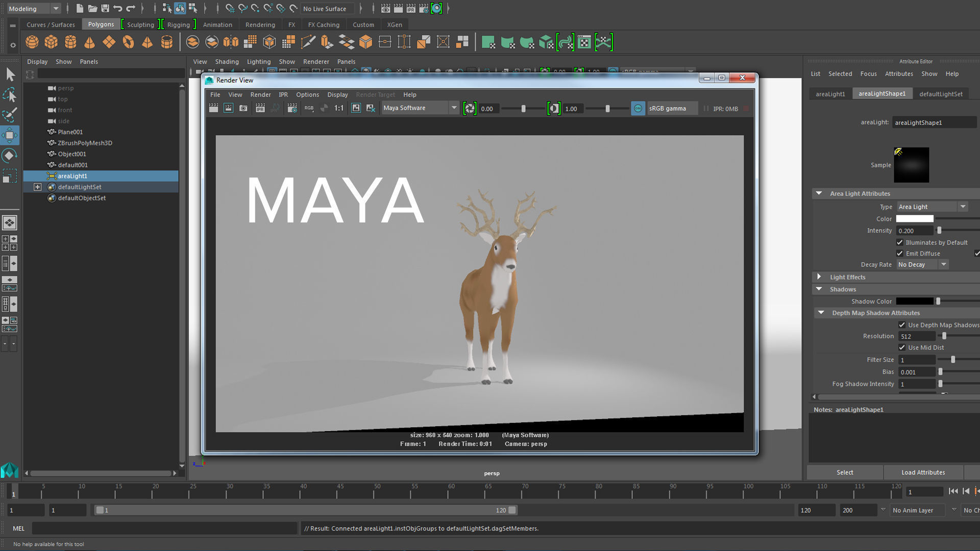Click the Shadow Color black swatch
This screenshot has height=551, width=980.
click(x=915, y=301)
